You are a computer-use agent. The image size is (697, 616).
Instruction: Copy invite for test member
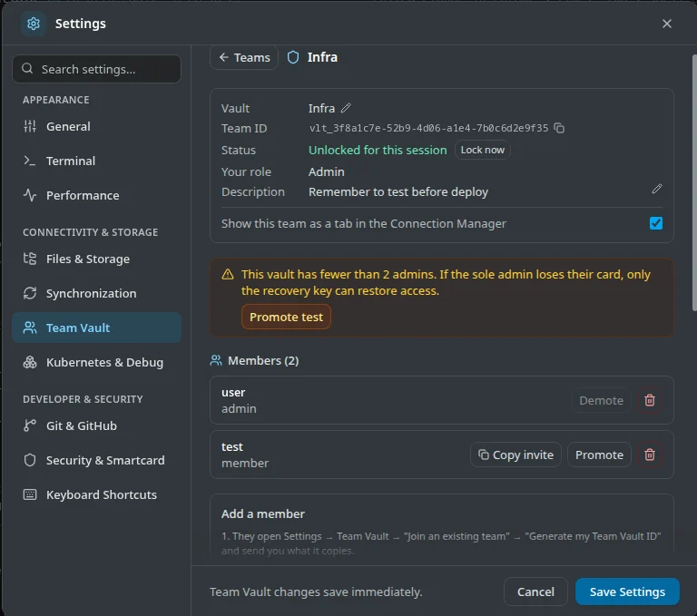click(x=515, y=455)
